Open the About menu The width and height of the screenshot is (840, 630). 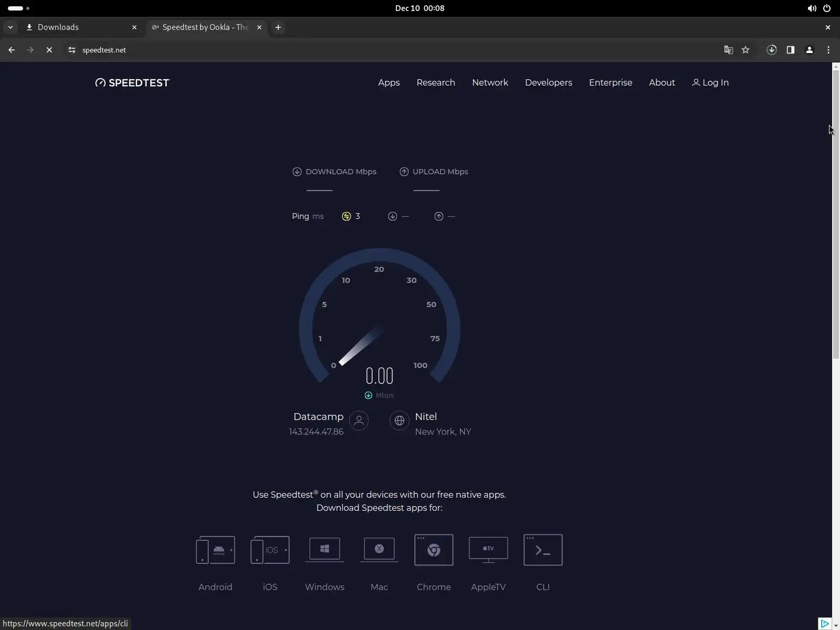pos(662,82)
